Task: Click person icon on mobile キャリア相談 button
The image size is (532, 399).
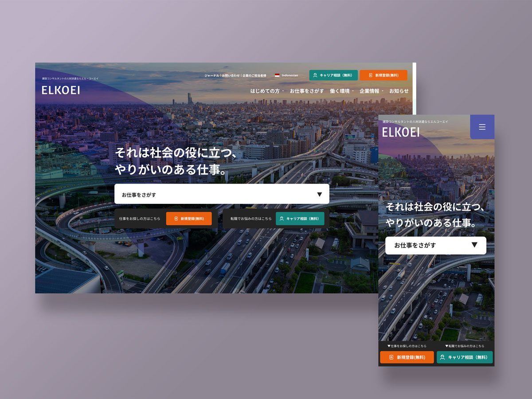Action: tap(442, 357)
